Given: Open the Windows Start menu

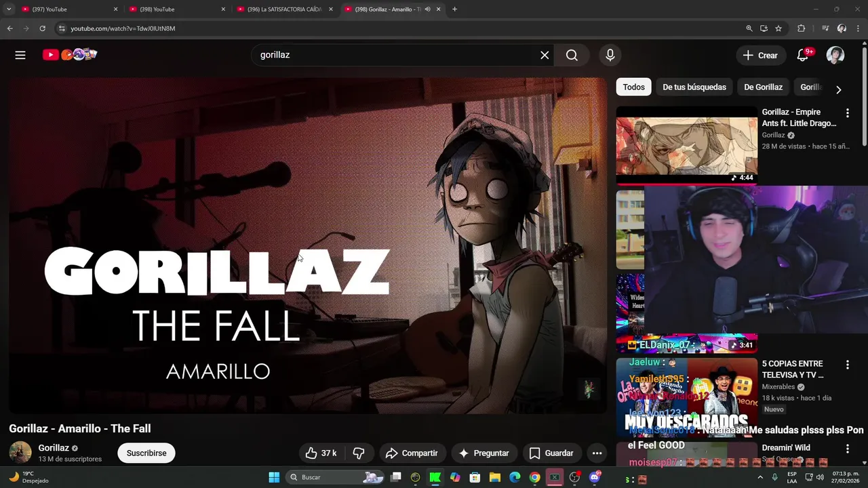Looking at the screenshot, I should point(274,477).
